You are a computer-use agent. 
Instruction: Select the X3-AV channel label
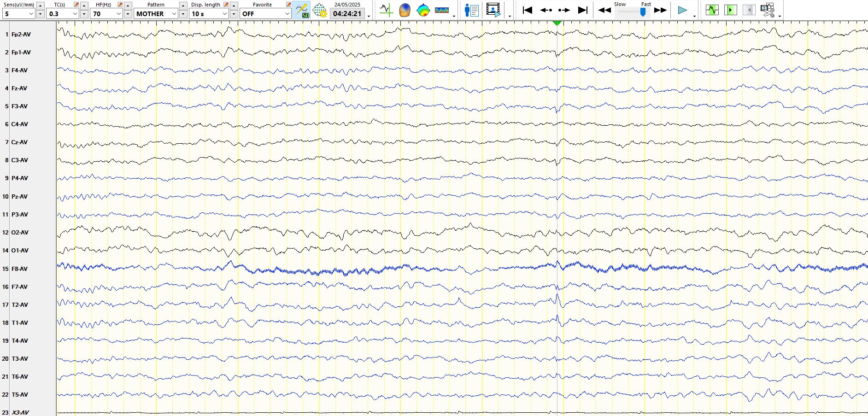20,413
